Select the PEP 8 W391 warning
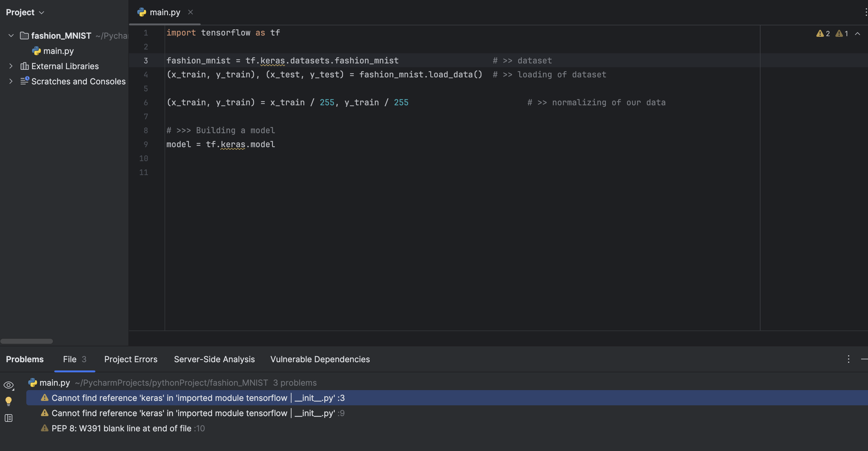 click(x=121, y=428)
